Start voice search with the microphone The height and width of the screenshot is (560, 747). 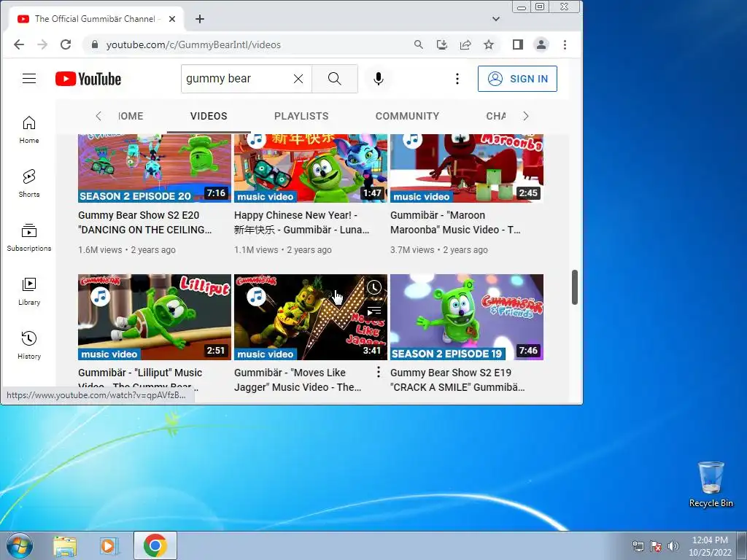(x=379, y=79)
